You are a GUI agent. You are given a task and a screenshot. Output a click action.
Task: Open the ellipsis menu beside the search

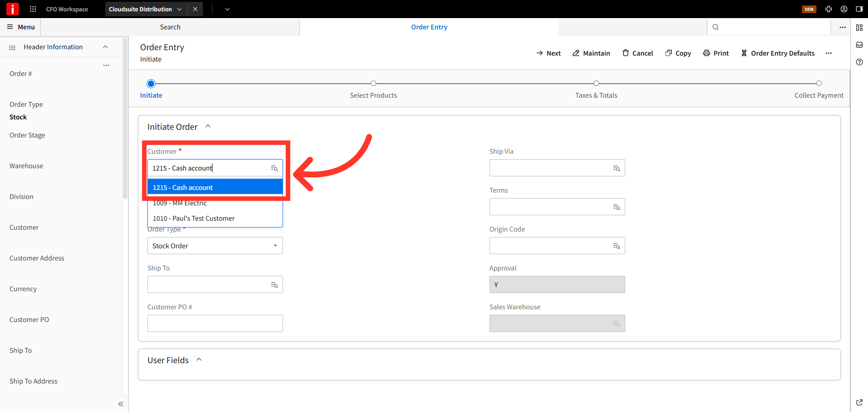tap(843, 27)
